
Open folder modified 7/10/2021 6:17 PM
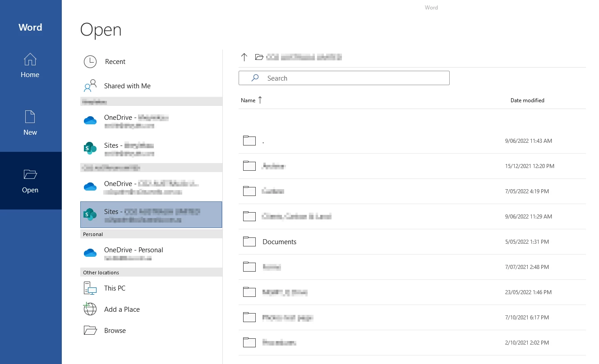click(x=412, y=318)
